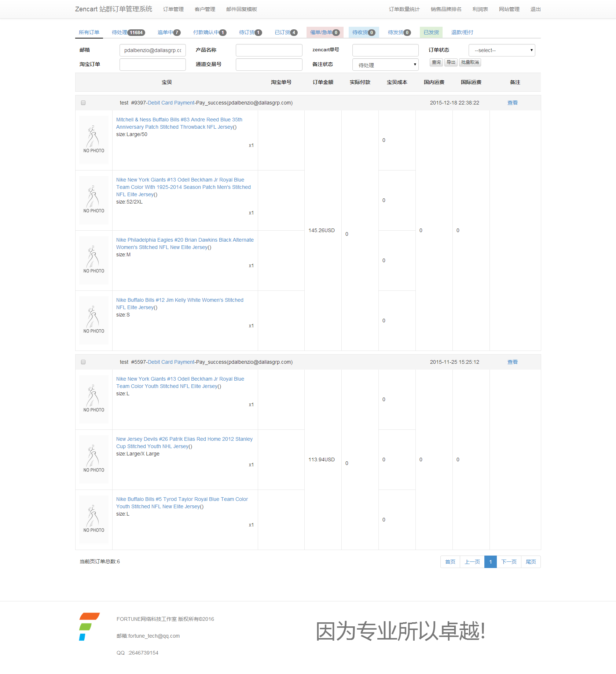
Task: Open the 订单状态 --select-- dropdown
Action: tap(501, 50)
